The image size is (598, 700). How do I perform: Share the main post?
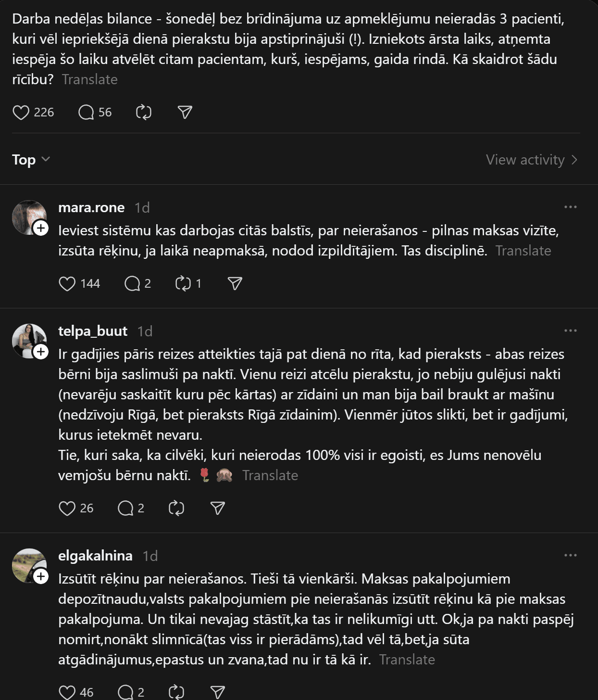(185, 113)
